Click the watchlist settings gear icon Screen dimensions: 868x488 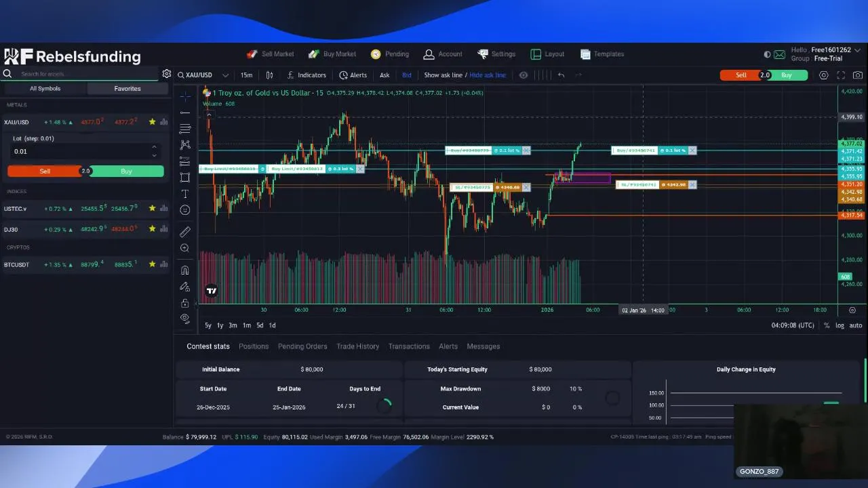point(167,74)
